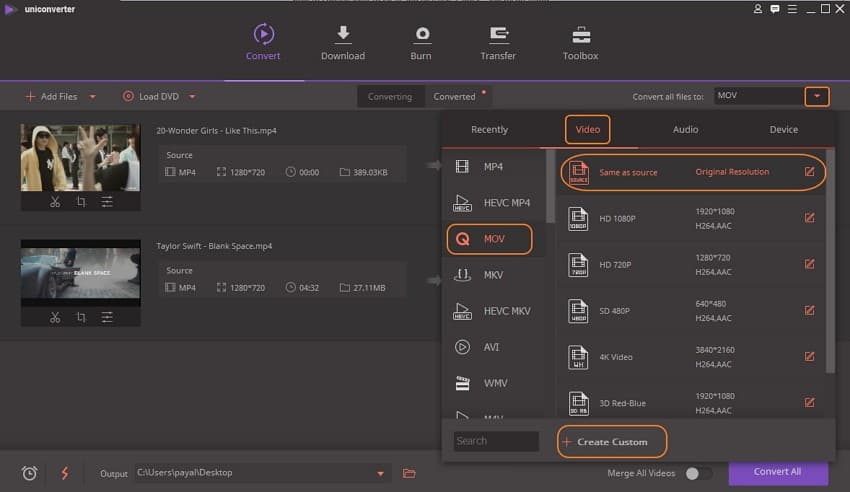This screenshot has height=492, width=850.
Task: Click the Create Custom button
Action: (x=611, y=442)
